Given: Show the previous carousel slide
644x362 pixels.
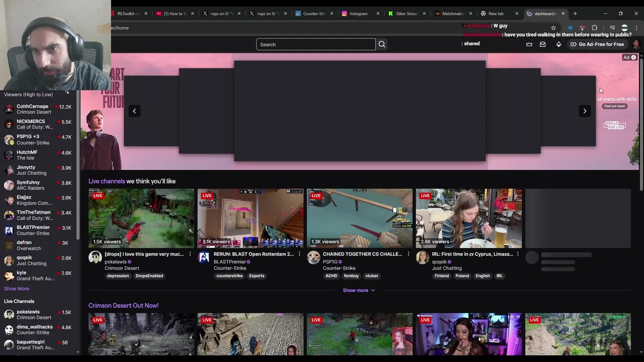Looking at the screenshot, I should pos(134,111).
